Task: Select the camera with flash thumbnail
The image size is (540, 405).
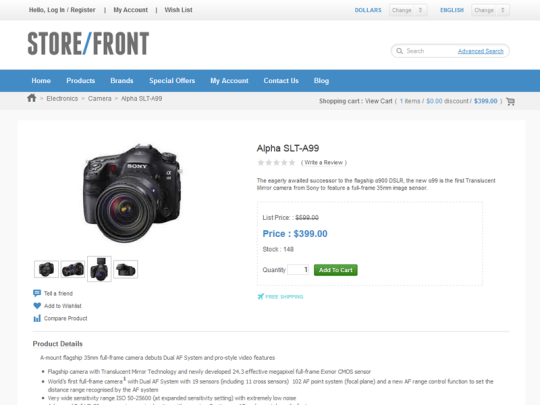Action: pos(99,269)
